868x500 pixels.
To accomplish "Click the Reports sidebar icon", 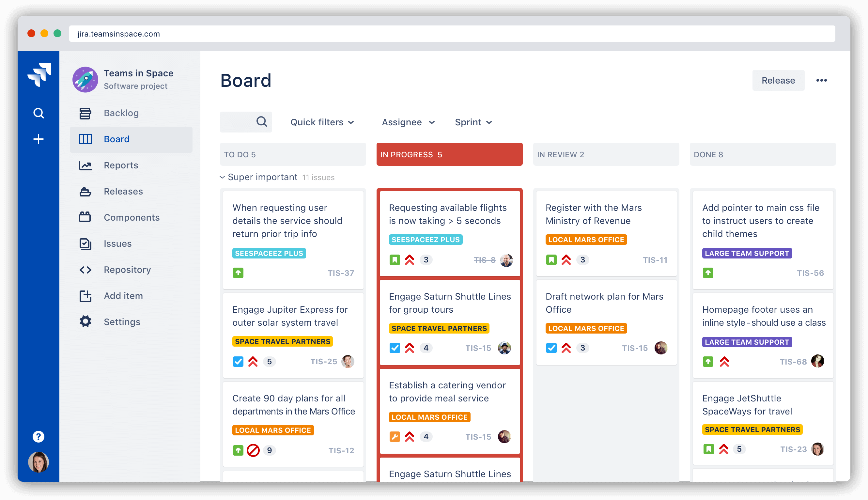I will click(85, 165).
